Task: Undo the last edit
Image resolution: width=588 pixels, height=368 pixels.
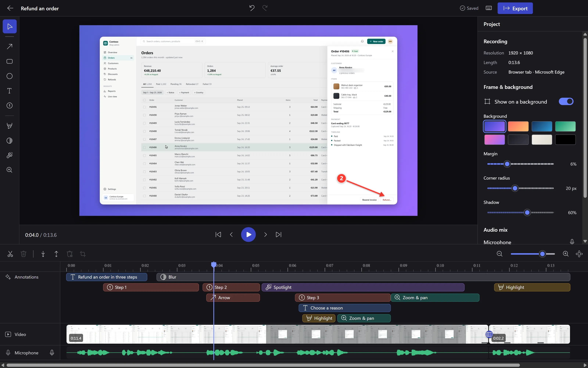Action: [x=252, y=8]
